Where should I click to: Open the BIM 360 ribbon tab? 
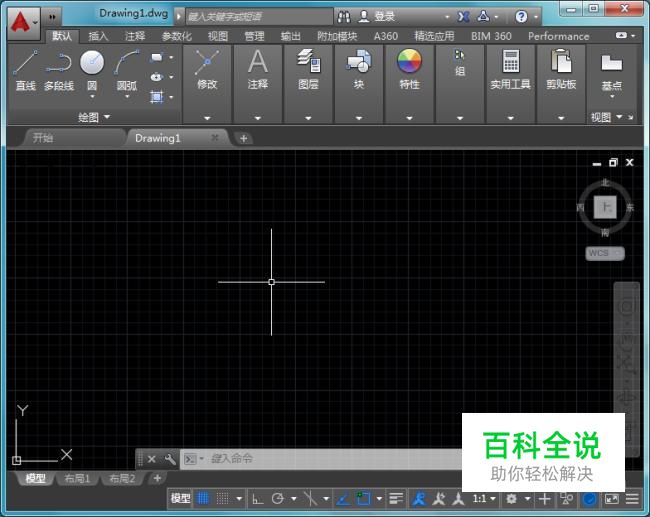coord(491,36)
